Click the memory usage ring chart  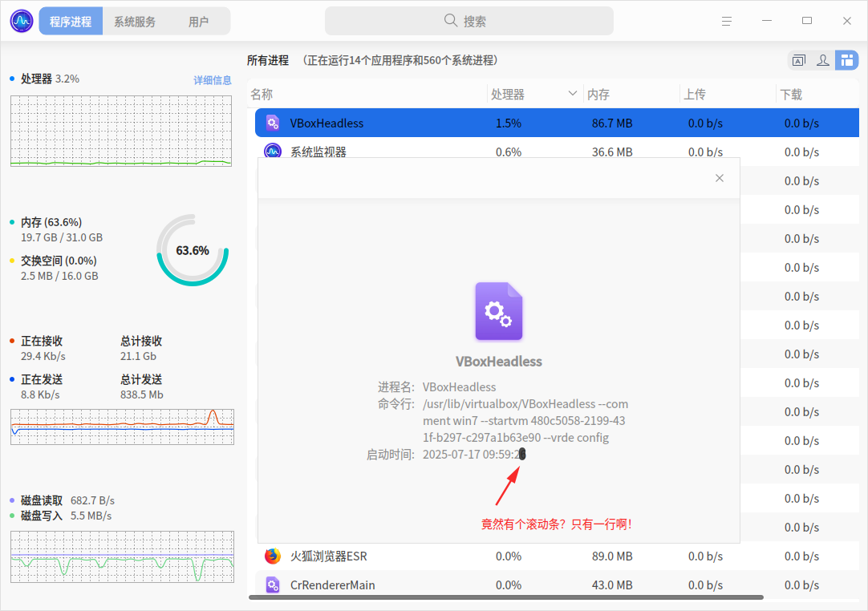pos(192,250)
